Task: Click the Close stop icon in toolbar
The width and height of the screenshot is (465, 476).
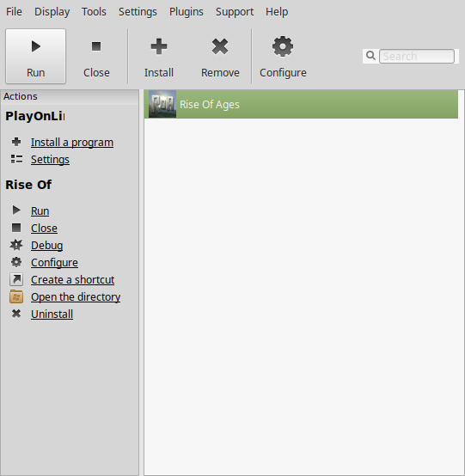Action: tap(96, 46)
